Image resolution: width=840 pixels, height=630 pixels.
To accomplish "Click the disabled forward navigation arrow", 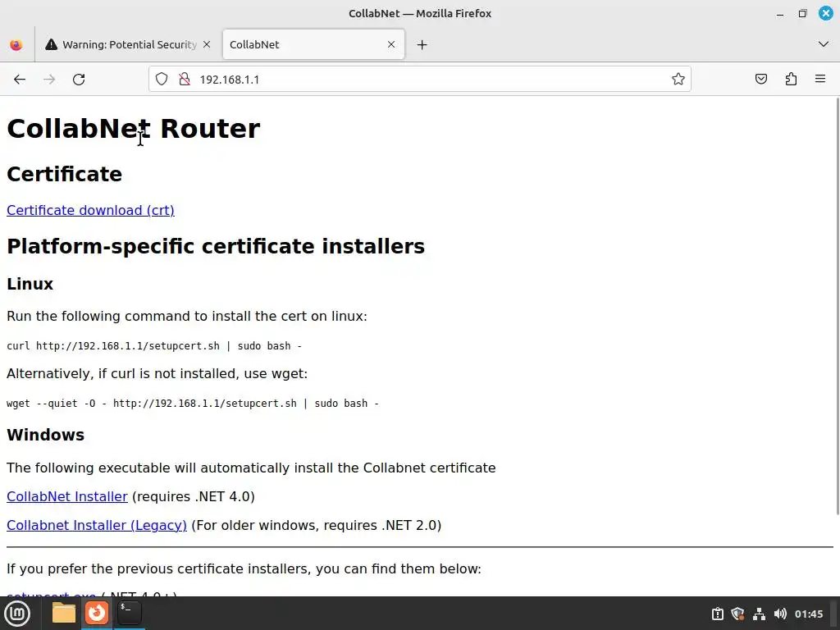I will (49, 80).
